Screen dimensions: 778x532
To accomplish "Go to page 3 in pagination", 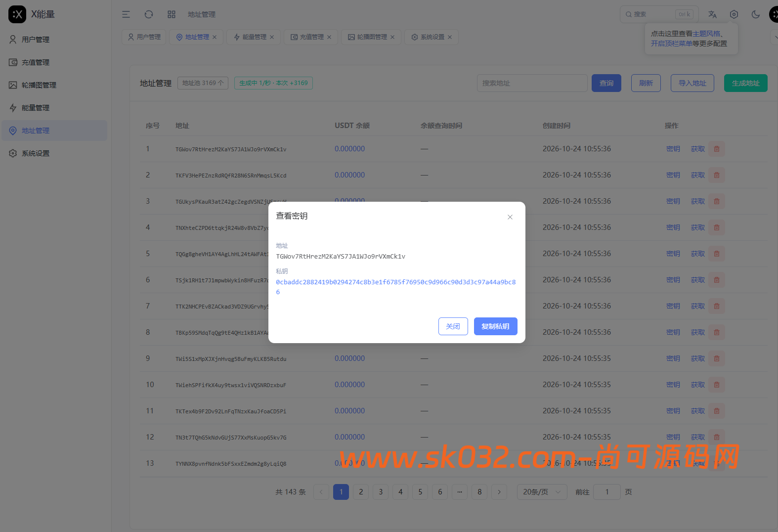I will pos(381,492).
